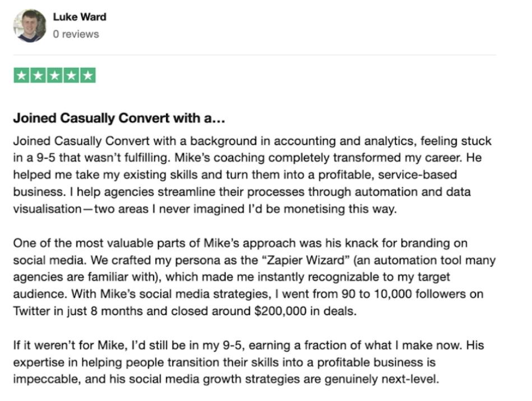Click Luke Ward's profile avatar photo
532x401 pixels.
coord(30,26)
